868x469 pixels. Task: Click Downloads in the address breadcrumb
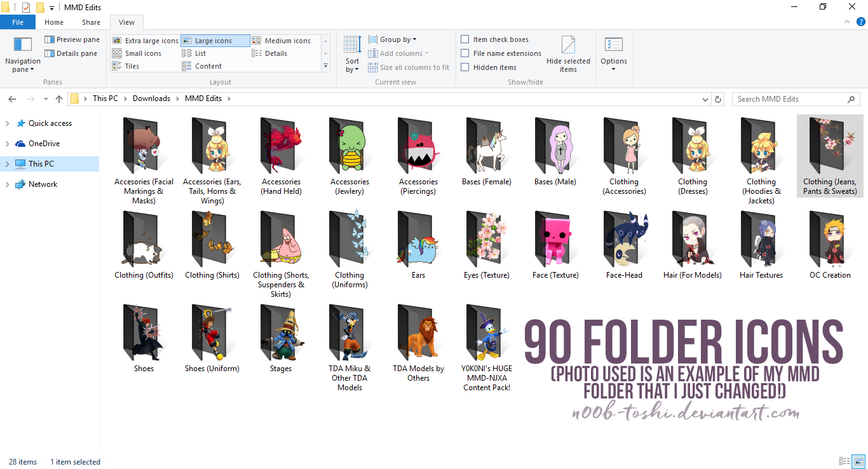pos(151,99)
